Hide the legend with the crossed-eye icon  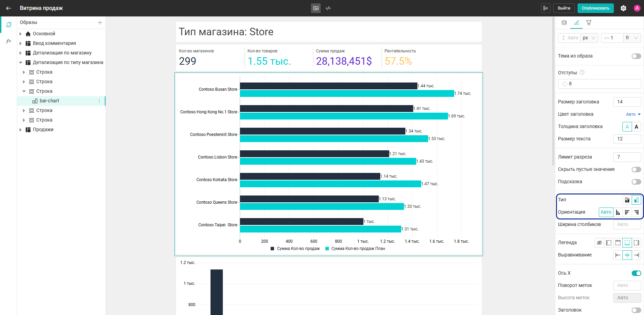pyautogui.click(x=599, y=243)
